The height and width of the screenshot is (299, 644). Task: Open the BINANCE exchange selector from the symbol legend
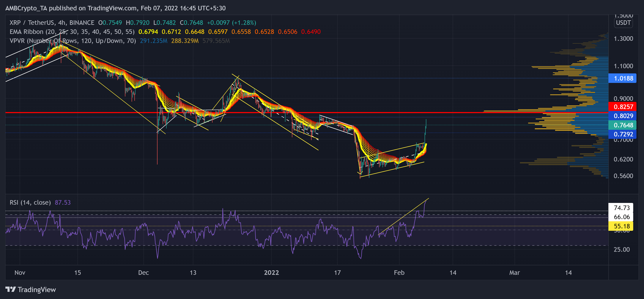[x=81, y=22]
